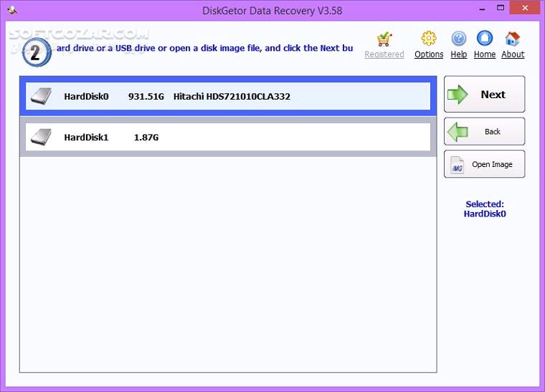The width and height of the screenshot is (545, 392).
Task: Open the Help link
Action: (459, 54)
